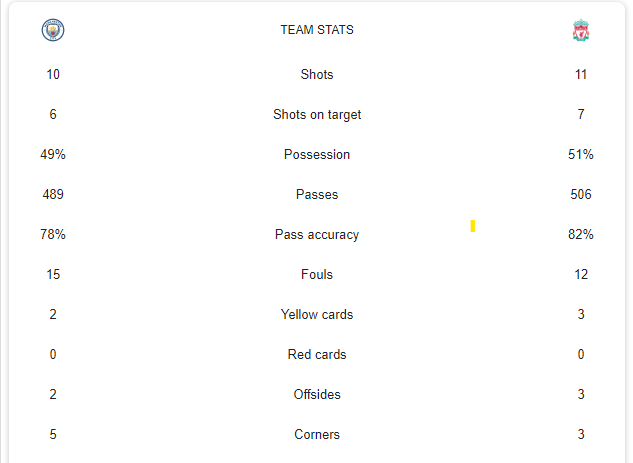Select the Pass accuracy label

point(317,235)
